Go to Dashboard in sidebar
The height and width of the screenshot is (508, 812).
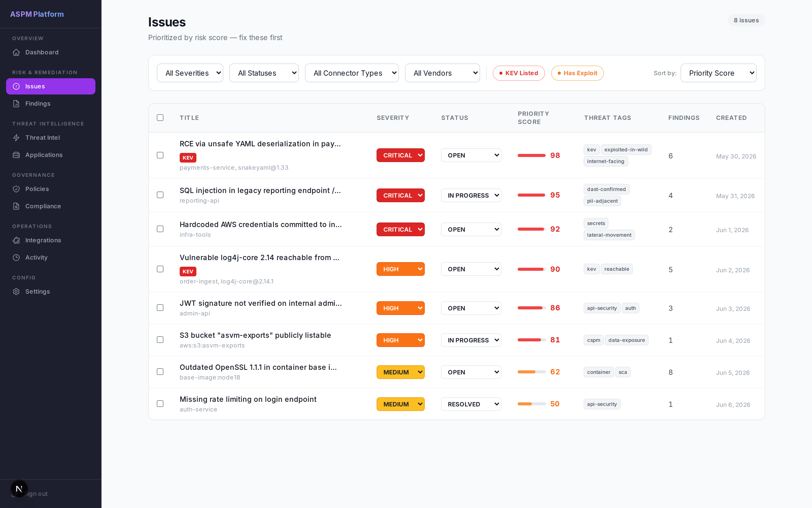click(x=51, y=52)
